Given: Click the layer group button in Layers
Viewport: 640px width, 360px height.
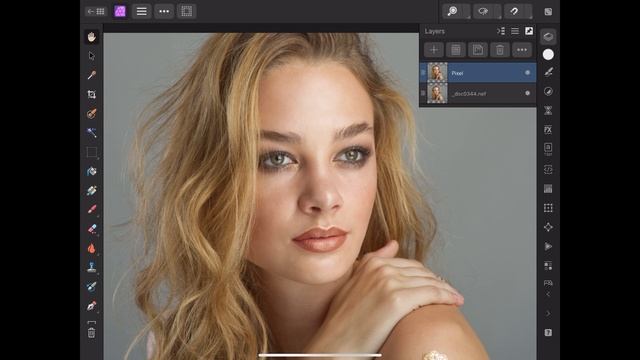Looking at the screenshot, I should coord(456,50).
